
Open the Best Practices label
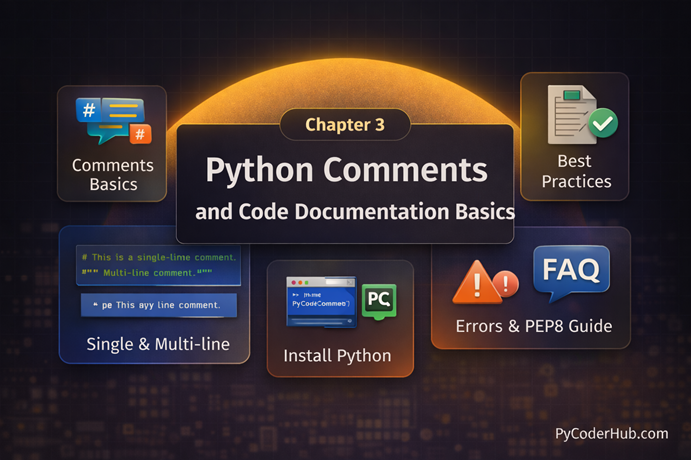pyautogui.click(x=576, y=171)
